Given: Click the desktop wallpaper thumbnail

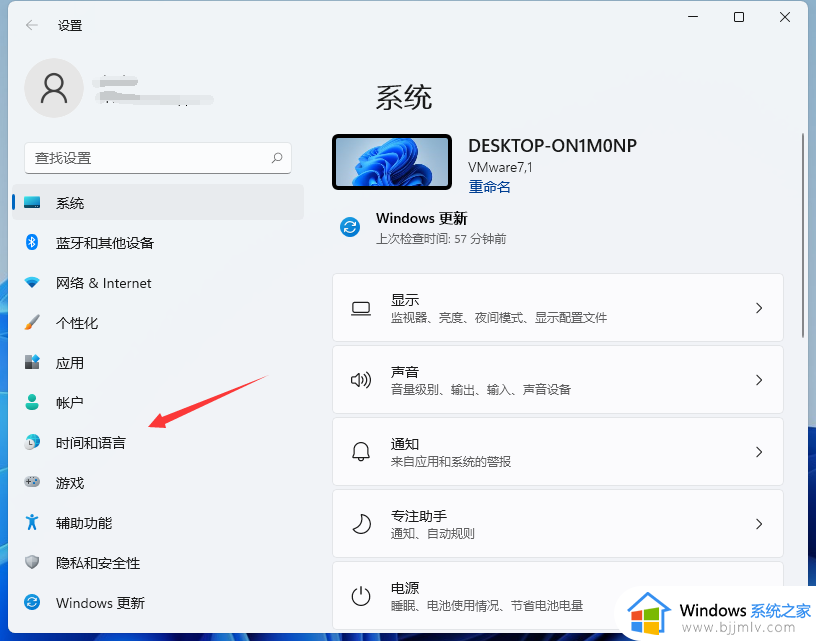Looking at the screenshot, I should (x=392, y=162).
